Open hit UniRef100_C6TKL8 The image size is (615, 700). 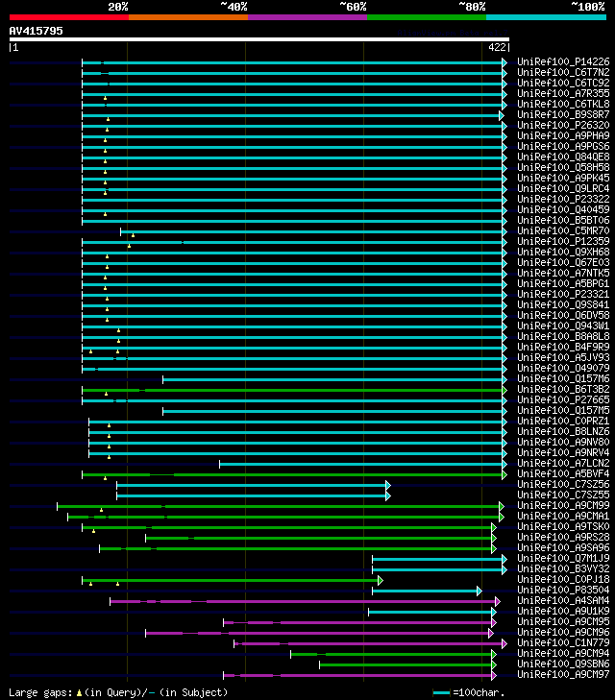point(563,104)
